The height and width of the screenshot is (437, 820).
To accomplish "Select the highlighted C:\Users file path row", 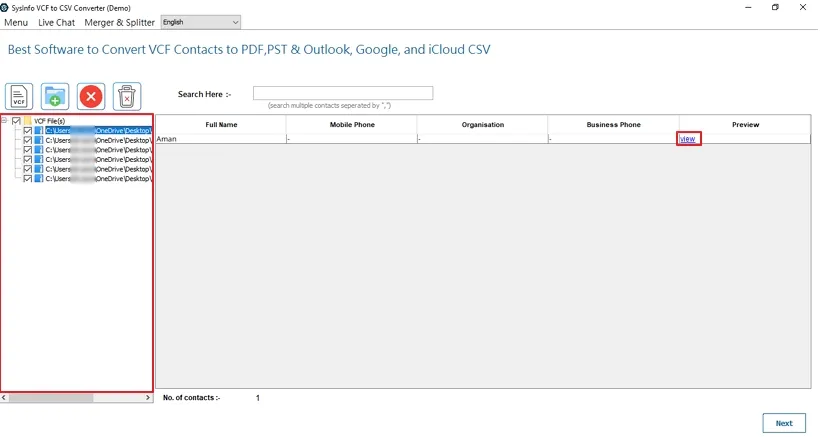I will click(98, 131).
